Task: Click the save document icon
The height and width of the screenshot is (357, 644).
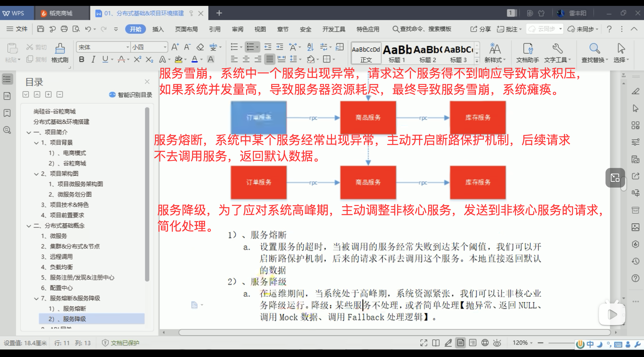Action: pos(40,29)
